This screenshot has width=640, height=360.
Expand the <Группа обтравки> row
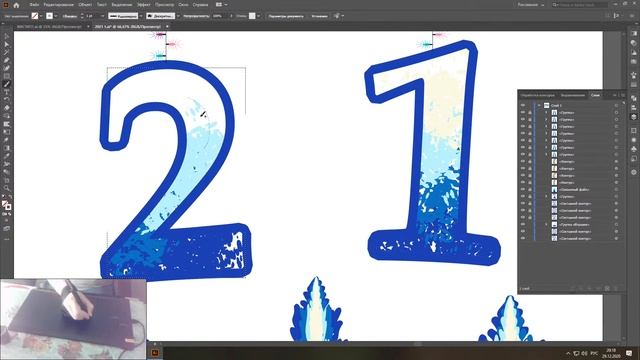coord(546,224)
